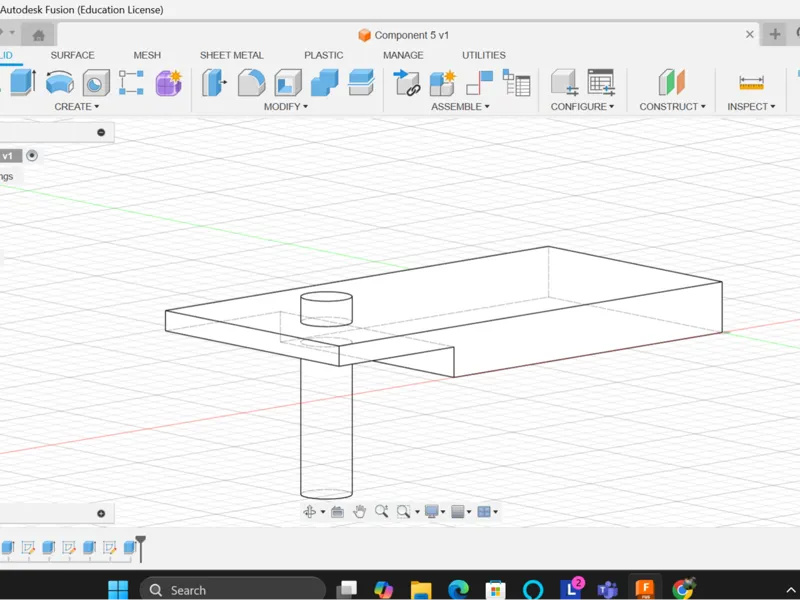
Task: Select the Hole tool
Action: tap(96, 82)
